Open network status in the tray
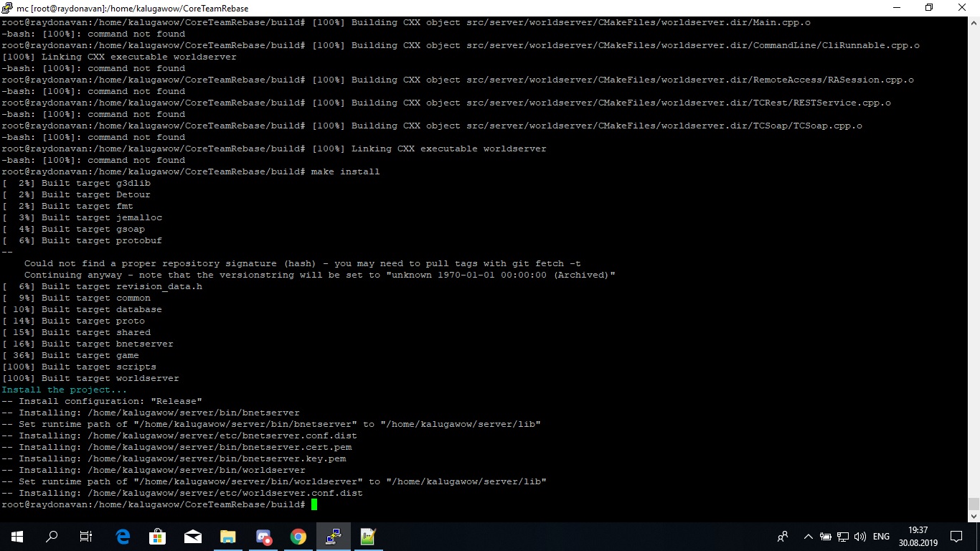 pos(843,536)
